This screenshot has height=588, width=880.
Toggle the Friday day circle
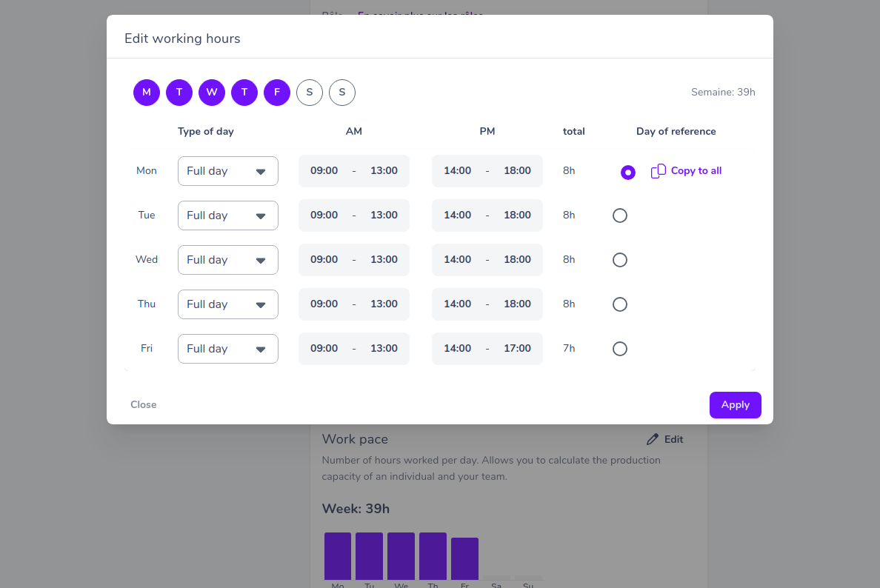pyautogui.click(x=277, y=93)
